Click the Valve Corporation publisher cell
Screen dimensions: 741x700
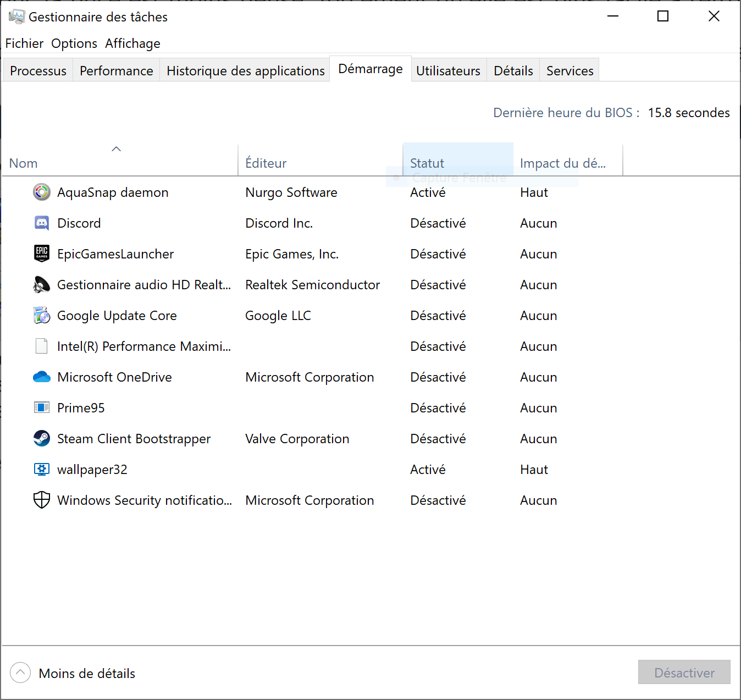click(297, 439)
